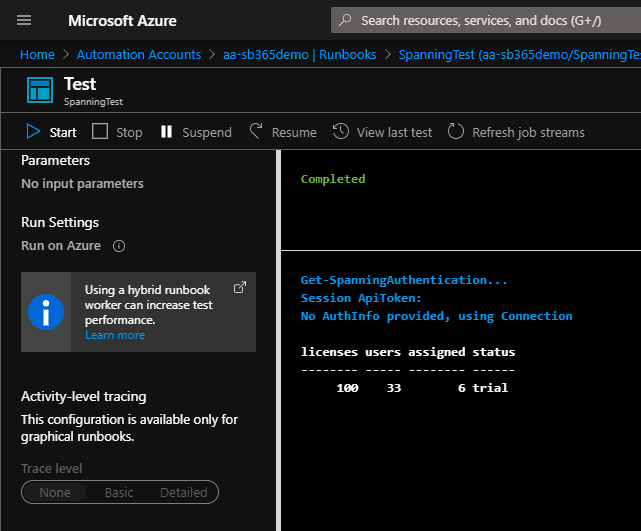The width and height of the screenshot is (641, 531).
Task: Click the licenses value 100
Action: [347, 388]
